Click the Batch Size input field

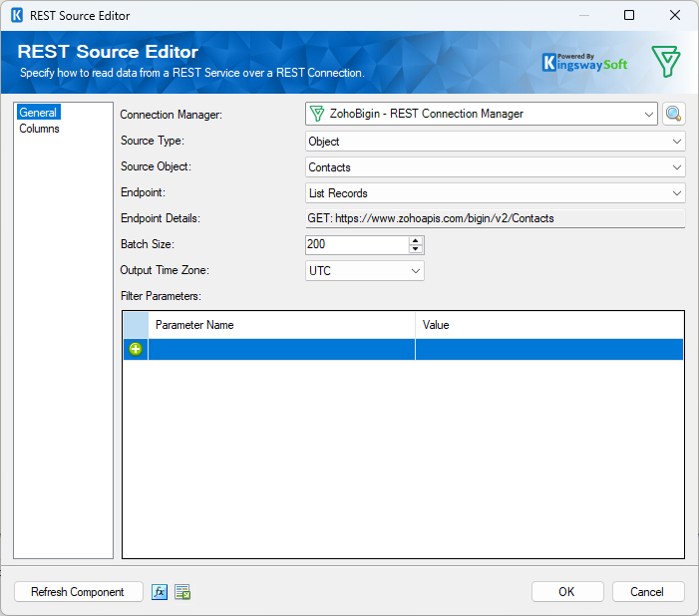click(357, 245)
